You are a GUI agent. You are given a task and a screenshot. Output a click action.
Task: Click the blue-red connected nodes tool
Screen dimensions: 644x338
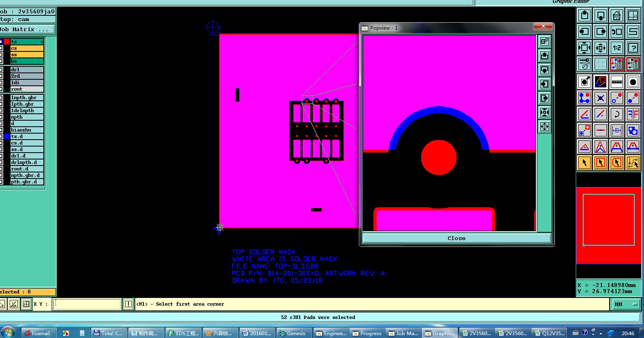point(584,98)
